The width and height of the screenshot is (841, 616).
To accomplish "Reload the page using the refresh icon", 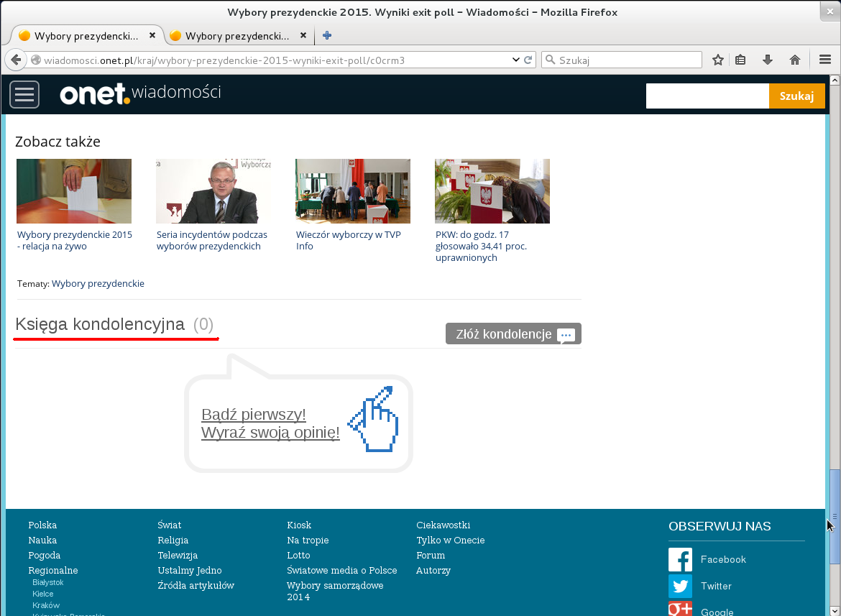I will (x=528, y=60).
